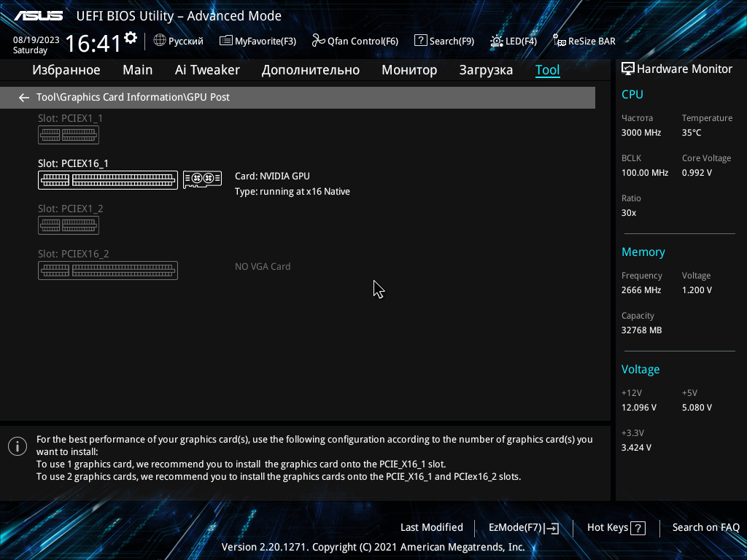Click 'Type: running at x16 Native' text

click(x=293, y=192)
